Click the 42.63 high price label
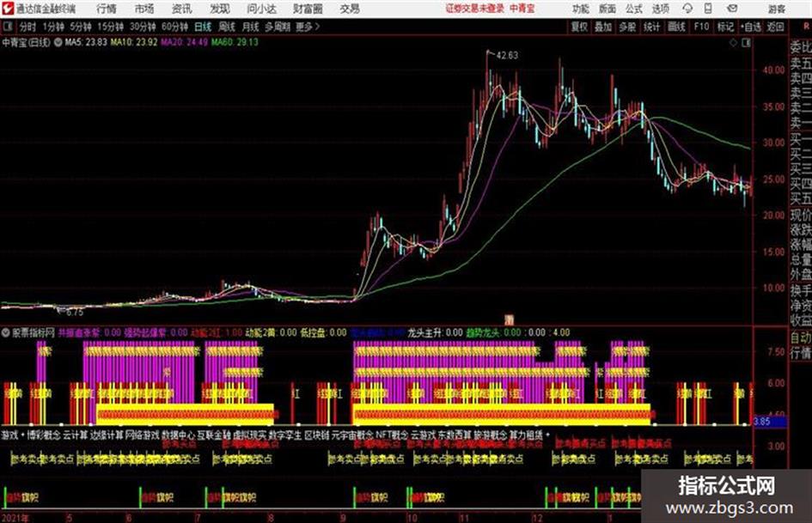This screenshot has width=812, height=523. [x=507, y=55]
